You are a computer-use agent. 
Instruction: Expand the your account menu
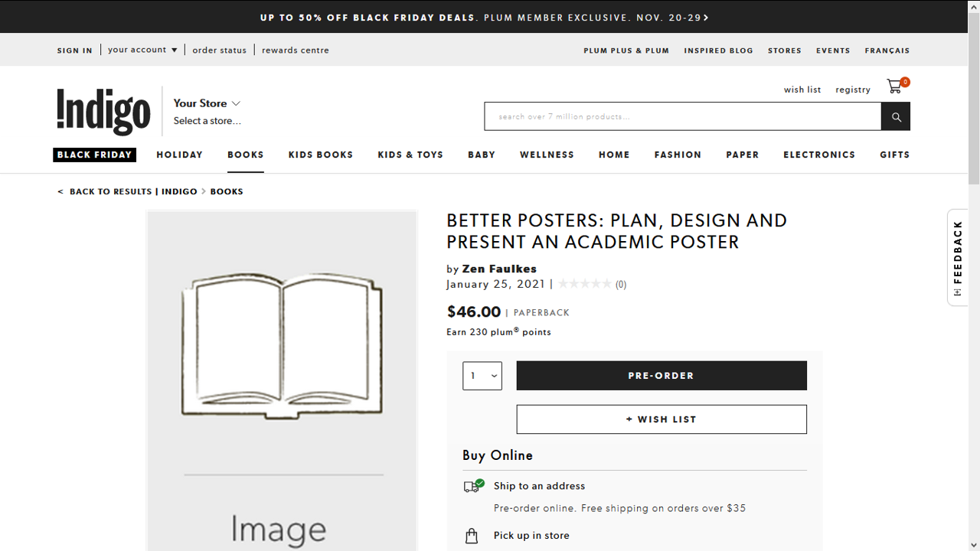tap(142, 50)
